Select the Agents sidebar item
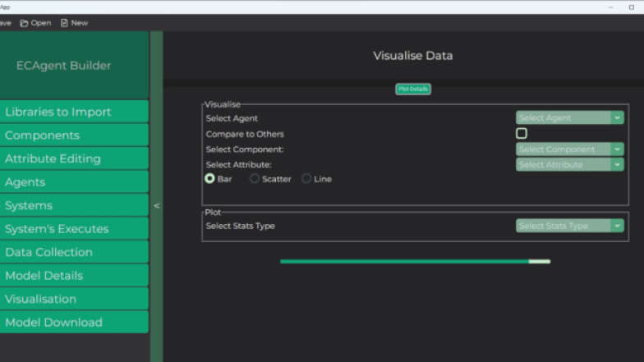 pyautogui.click(x=74, y=182)
